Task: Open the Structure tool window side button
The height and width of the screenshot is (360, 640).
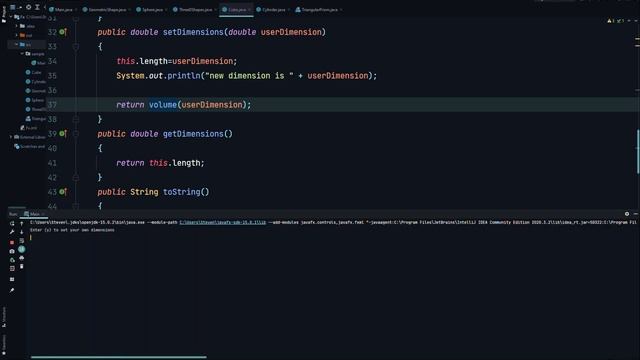Action: tap(4, 317)
